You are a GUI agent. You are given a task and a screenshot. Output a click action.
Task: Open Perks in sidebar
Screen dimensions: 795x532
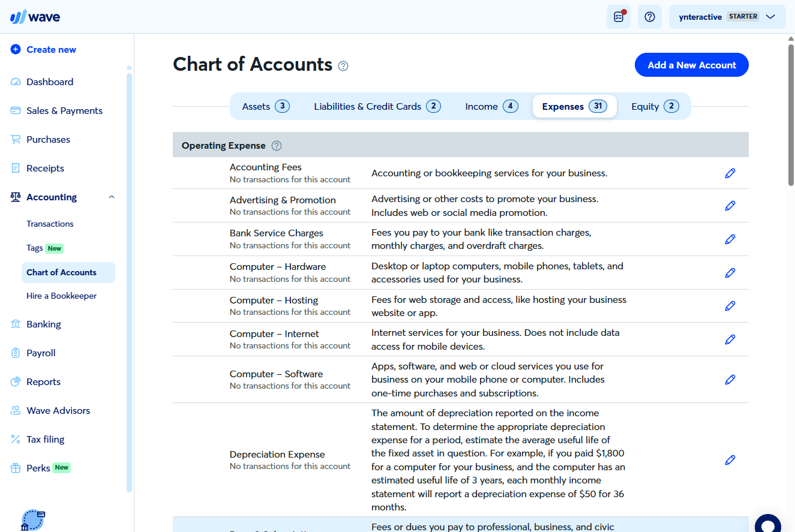pos(38,468)
